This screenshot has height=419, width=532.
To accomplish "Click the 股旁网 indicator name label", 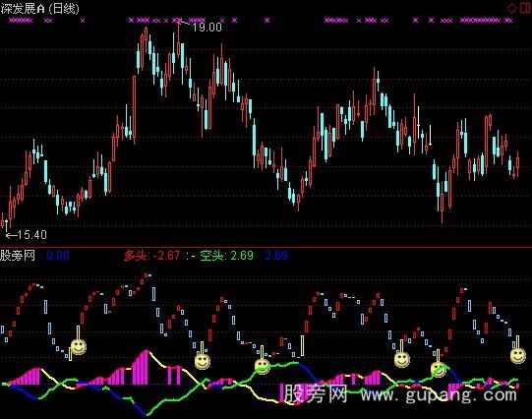I will point(18,255).
